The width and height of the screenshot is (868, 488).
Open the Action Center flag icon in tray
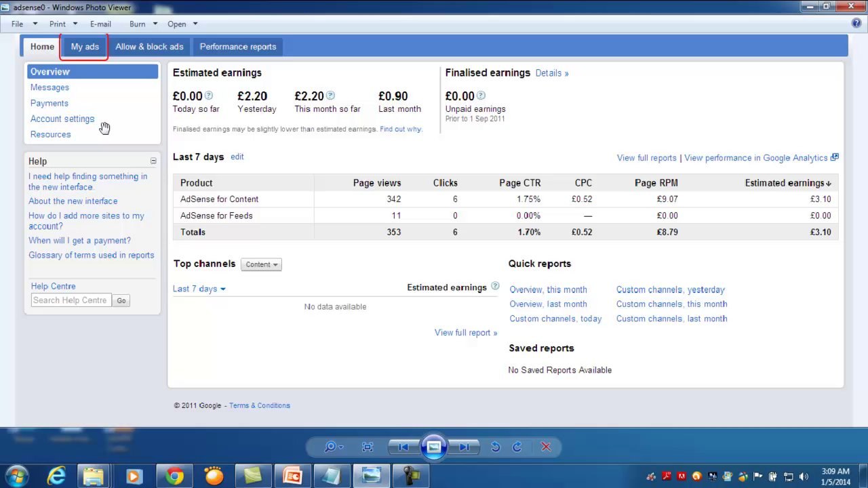click(758, 476)
